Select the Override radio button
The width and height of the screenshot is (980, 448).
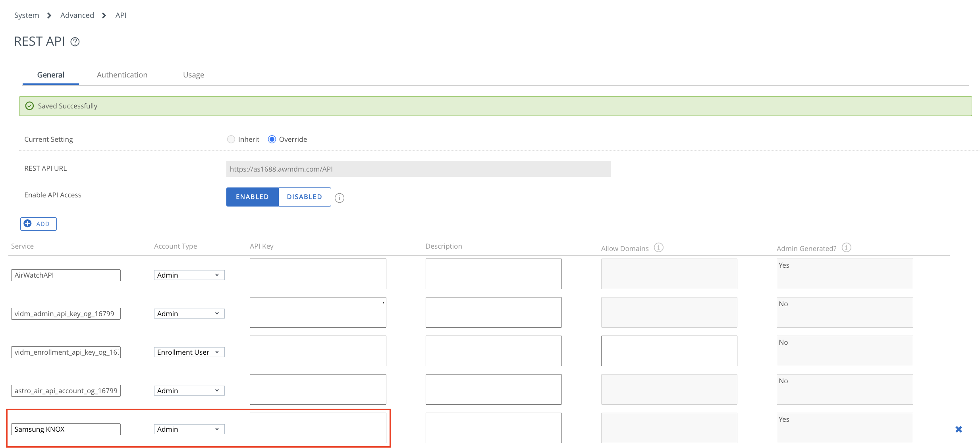(x=272, y=139)
